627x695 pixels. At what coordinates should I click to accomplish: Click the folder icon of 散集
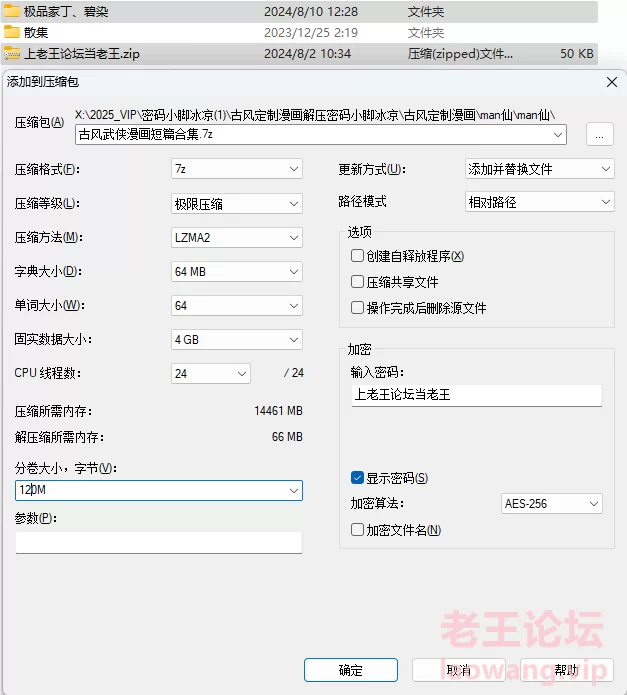[x=12, y=32]
